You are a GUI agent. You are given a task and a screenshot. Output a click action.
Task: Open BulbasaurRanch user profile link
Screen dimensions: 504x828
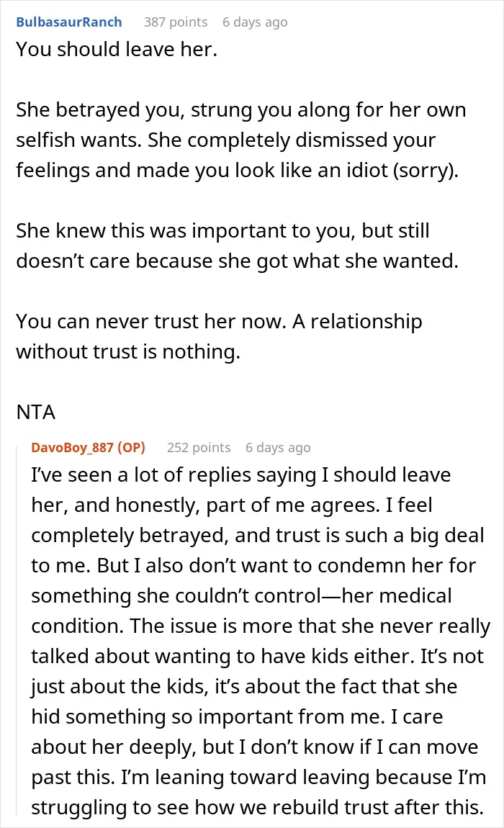click(68, 22)
